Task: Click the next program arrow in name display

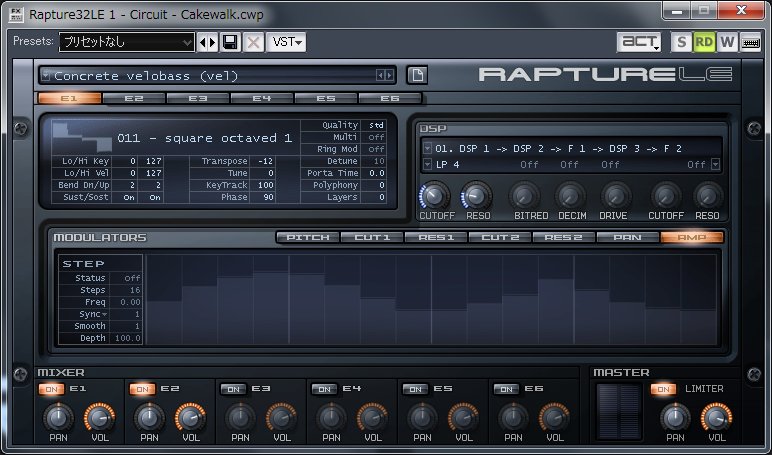Action: 389,75
